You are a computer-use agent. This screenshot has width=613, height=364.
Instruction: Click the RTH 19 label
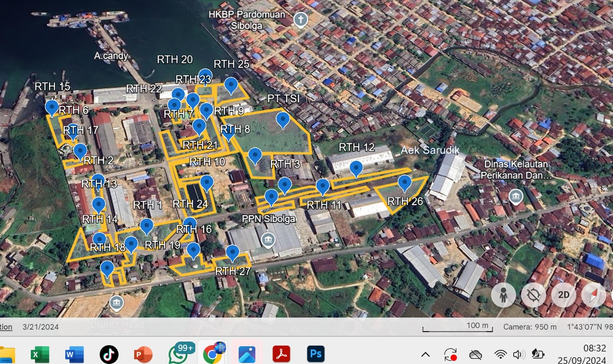pyautogui.click(x=162, y=245)
